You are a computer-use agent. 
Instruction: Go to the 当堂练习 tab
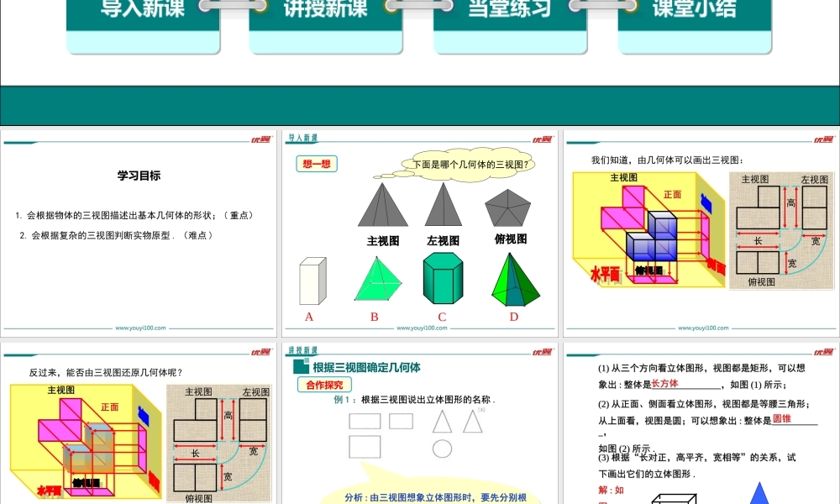pyautogui.click(x=510, y=10)
